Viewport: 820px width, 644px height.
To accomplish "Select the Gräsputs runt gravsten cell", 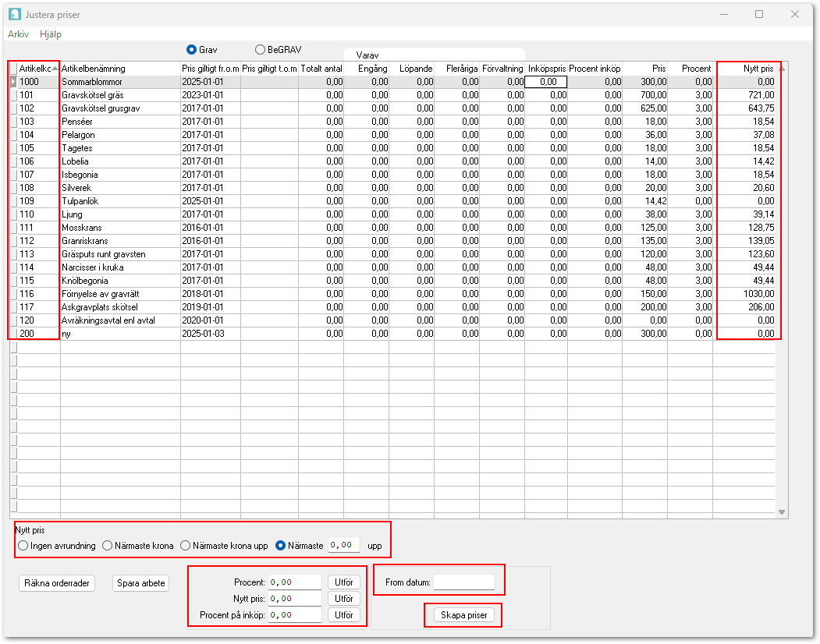I will tap(120, 254).
